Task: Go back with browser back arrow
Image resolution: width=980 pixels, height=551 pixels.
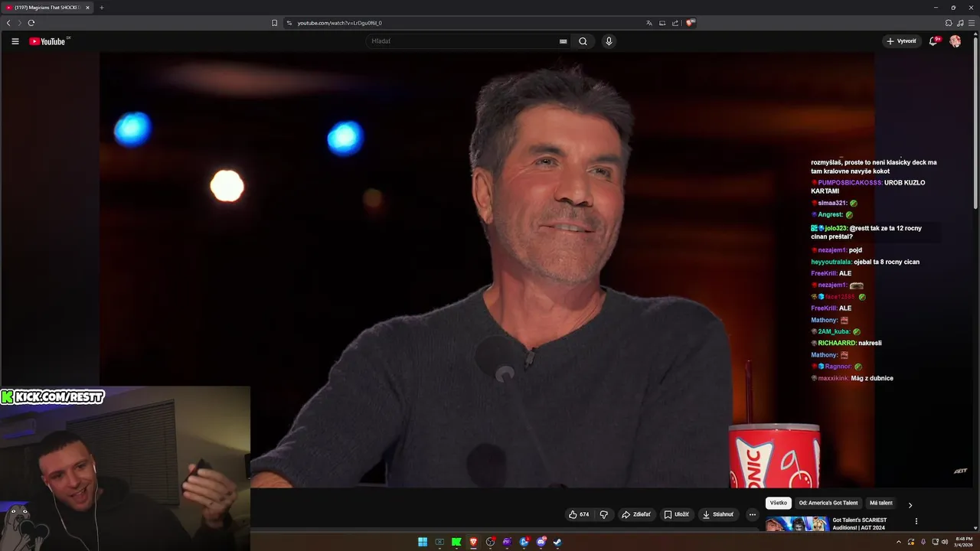Action: tap(8, 23)
